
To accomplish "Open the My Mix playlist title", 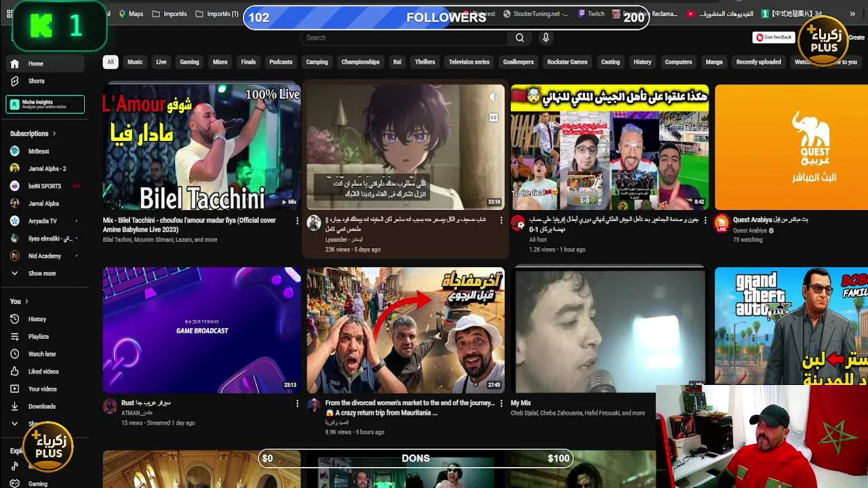I will coord(521,403).
